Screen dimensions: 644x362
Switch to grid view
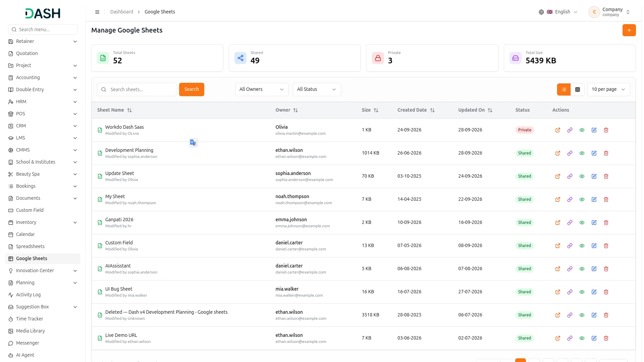pos(578,89)
